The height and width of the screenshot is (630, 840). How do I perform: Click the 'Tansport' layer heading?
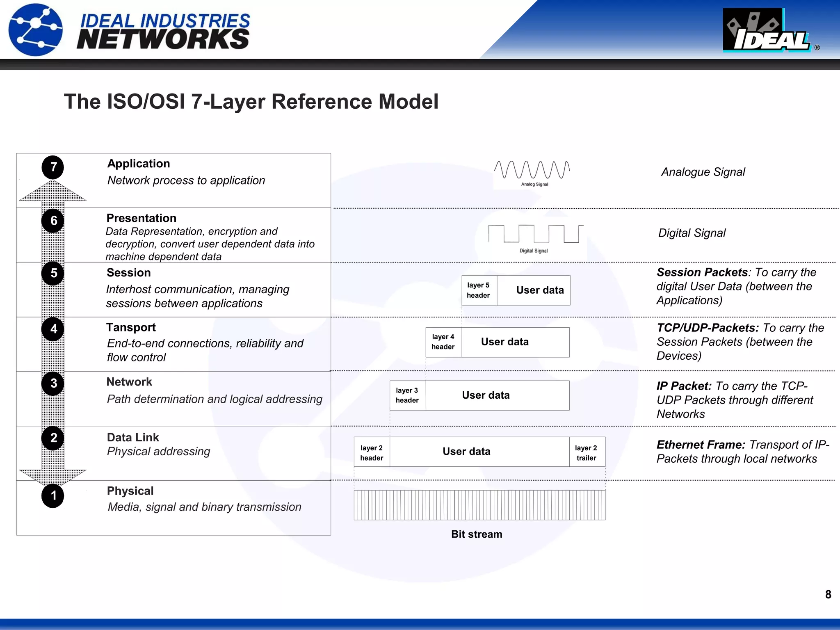(131, 327)
